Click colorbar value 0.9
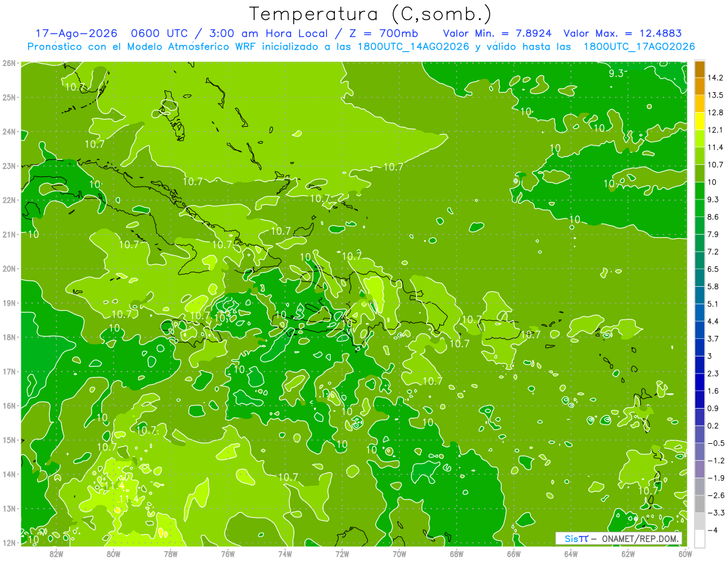The height and width of the screenshot is (562, 728). pos(713,408)
